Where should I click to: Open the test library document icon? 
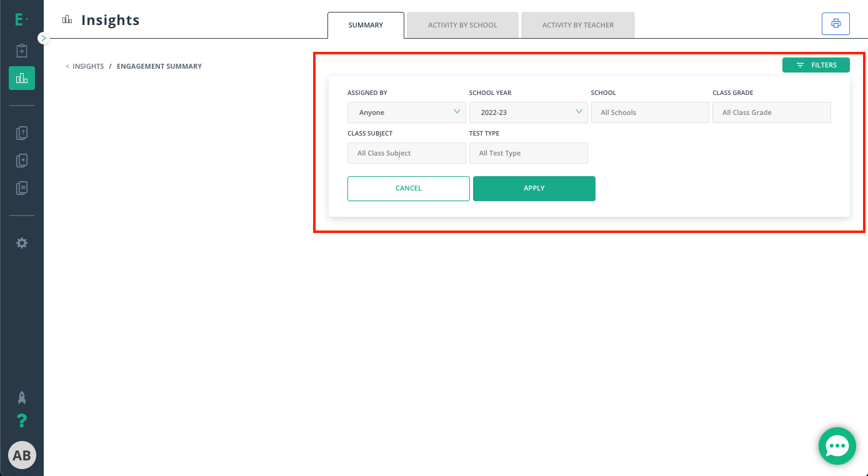[x=22, y=161]
